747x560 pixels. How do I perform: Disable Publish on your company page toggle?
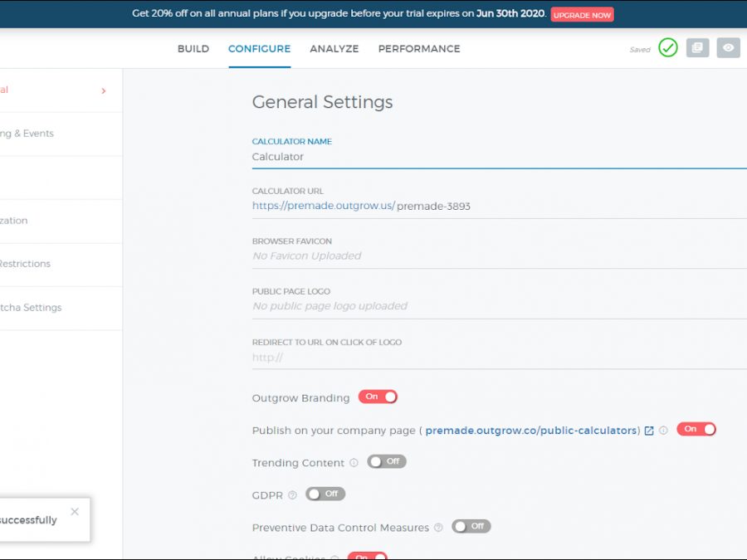point(696,430)
